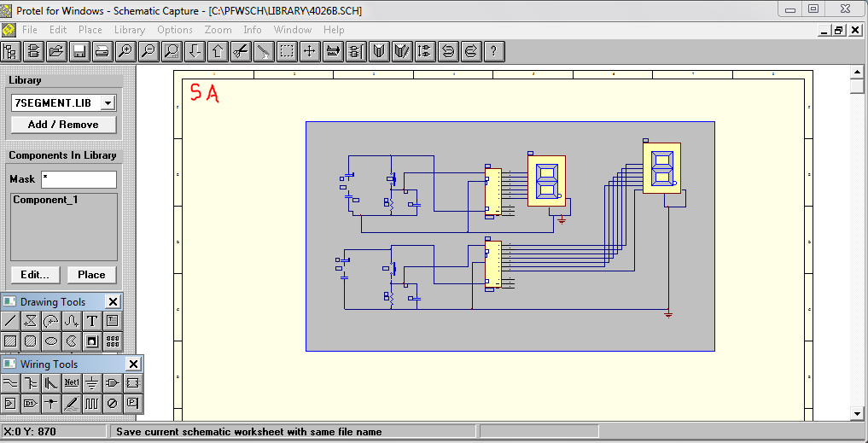Open the Library menu
The width and height of the screenshot is (868, 443).
(x=130, y=30)
